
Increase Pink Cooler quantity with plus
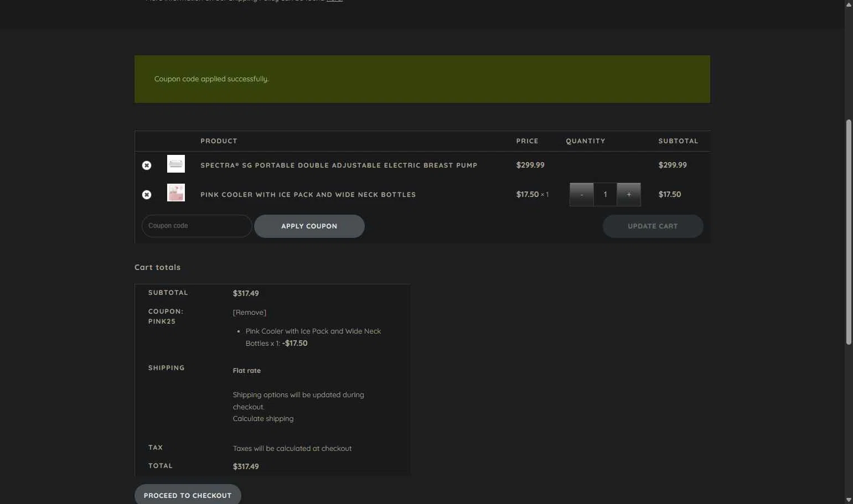click(629, 194)
